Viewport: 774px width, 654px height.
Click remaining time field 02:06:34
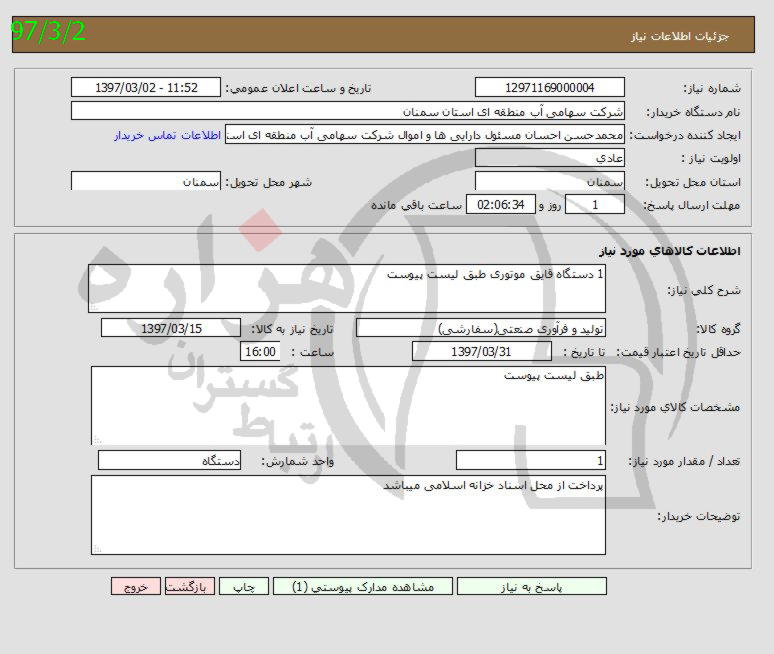click(501, 204)
